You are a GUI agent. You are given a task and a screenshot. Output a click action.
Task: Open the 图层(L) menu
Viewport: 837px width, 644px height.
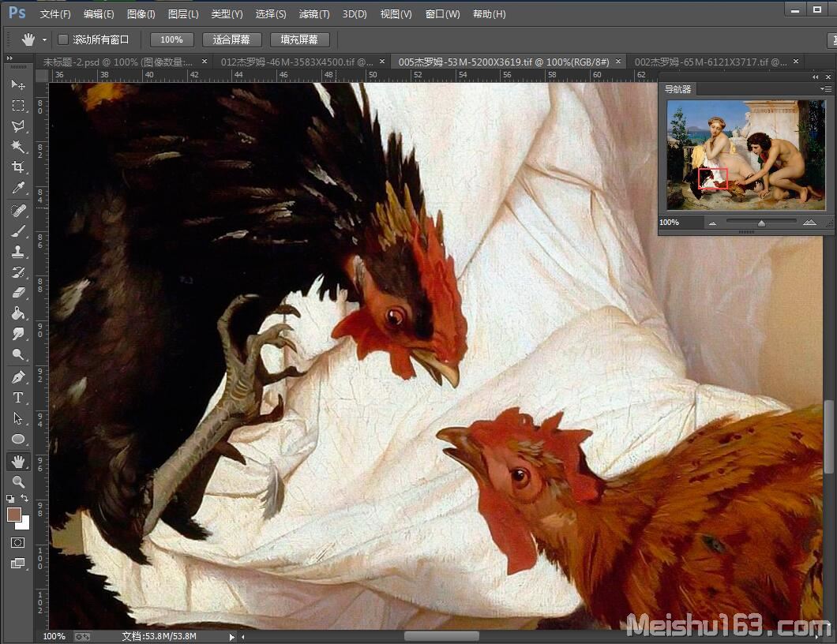coord(183,14)
